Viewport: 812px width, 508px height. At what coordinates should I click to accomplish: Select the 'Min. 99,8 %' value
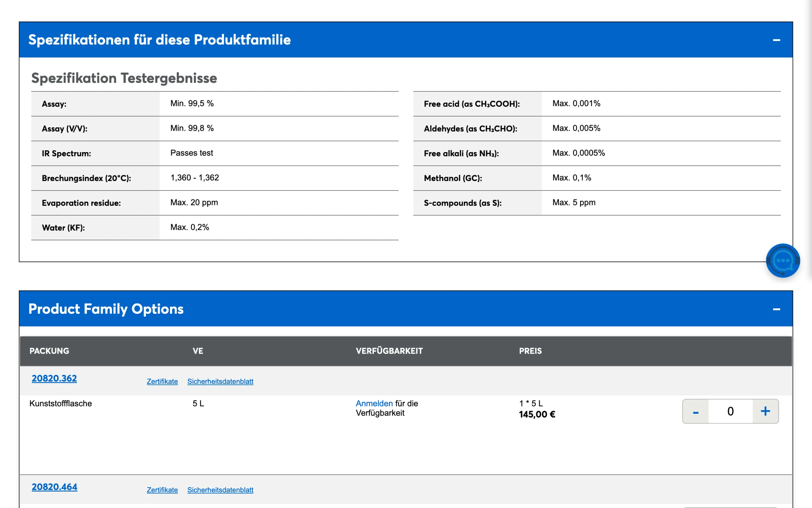coord(192,128)
